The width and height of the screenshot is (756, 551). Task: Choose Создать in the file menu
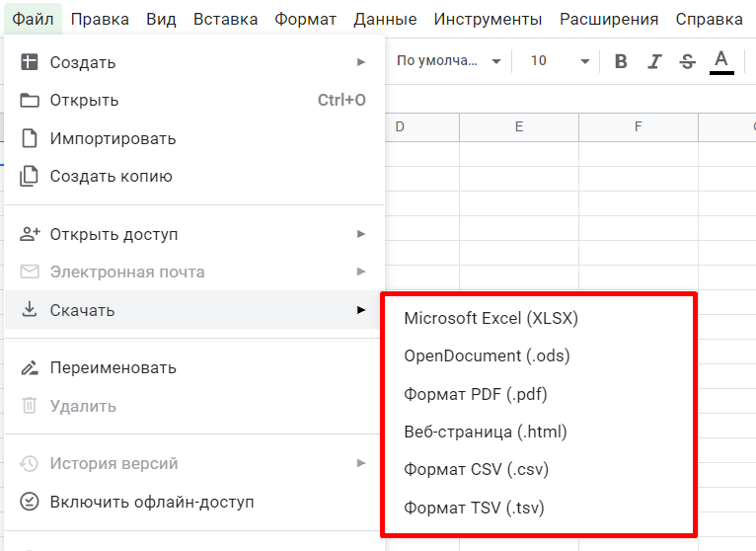194,62
